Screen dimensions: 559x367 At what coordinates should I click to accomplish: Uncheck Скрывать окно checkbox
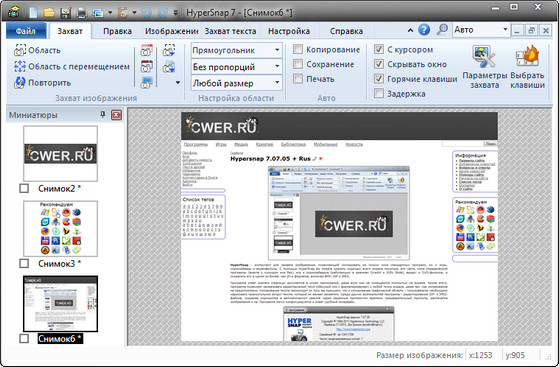coord(379,64)
